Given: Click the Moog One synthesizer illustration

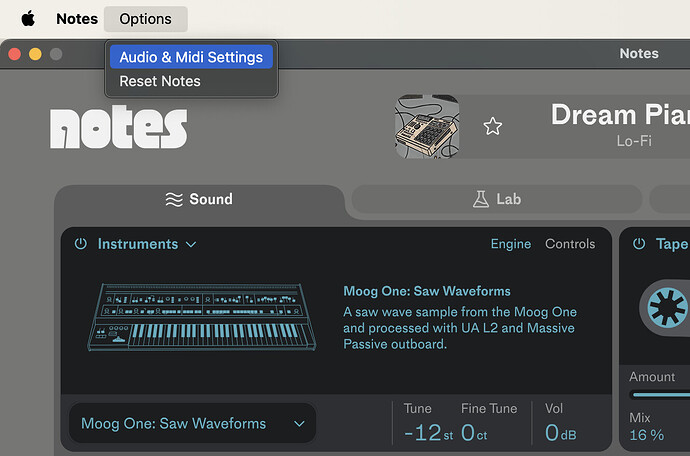Looking at the screenshot, I should click(x=202, y=317).
